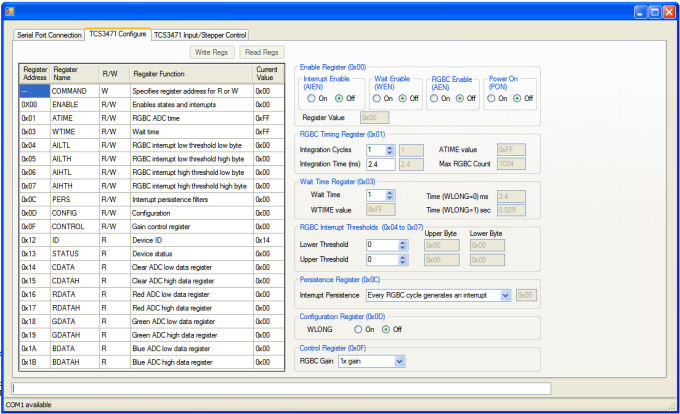Select the CDATAH register name cell
Image resolution: width=680 pixels, height=414 pixels.
(75, 281)
